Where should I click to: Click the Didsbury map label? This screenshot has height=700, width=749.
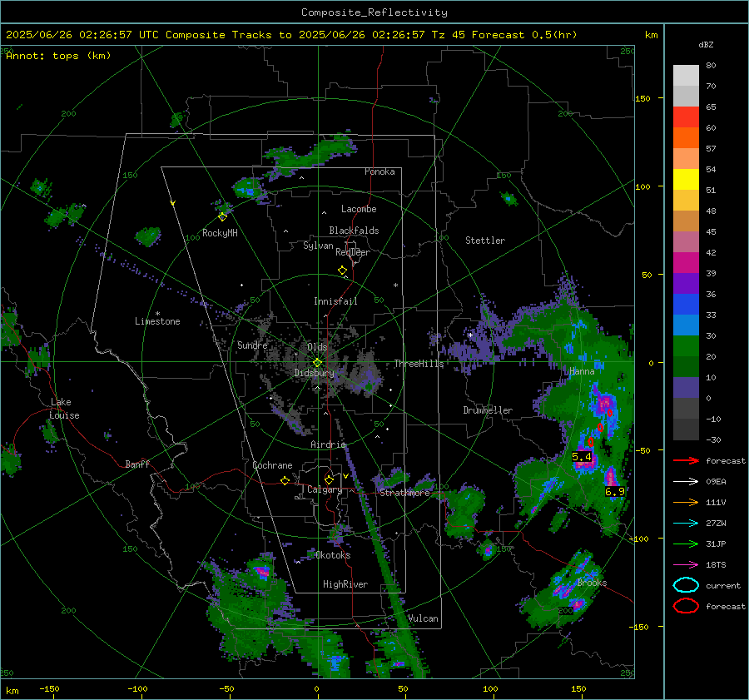click(314, 373)
